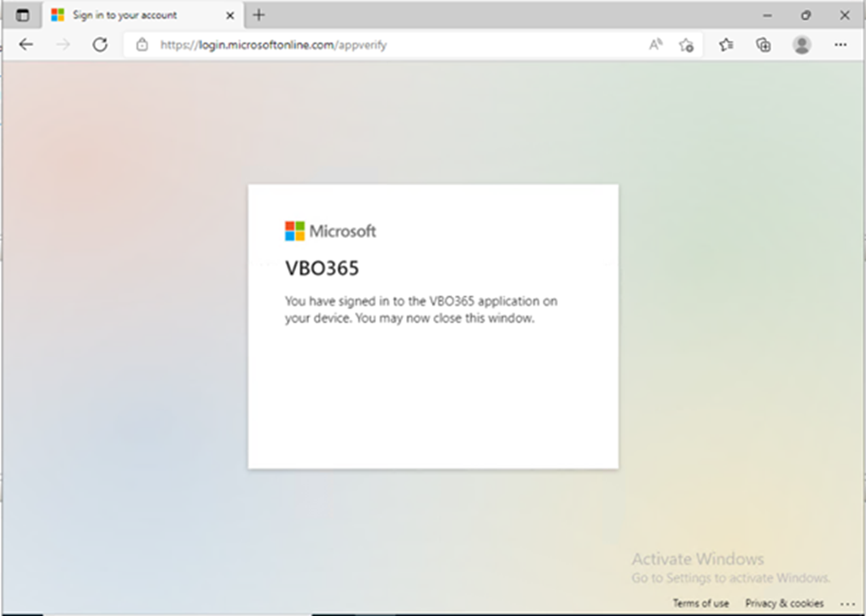Open the Terms of use link
The width and height of the screenshot is (866, 616).
click(700, 603)
